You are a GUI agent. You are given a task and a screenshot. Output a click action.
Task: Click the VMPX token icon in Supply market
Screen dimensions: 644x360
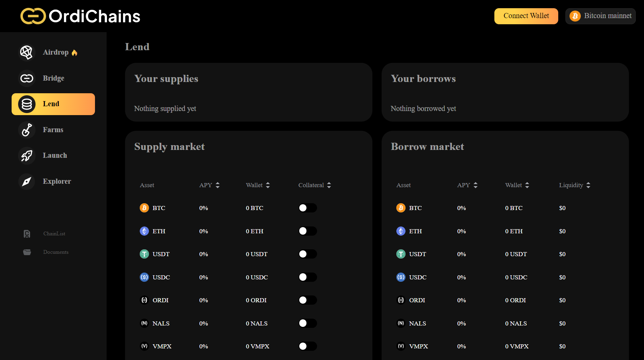click(144, 346)
